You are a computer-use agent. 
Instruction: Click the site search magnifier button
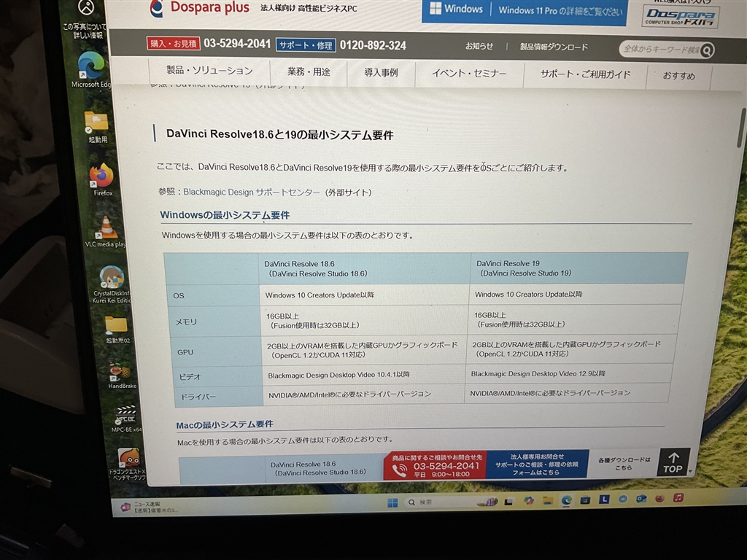708,50
